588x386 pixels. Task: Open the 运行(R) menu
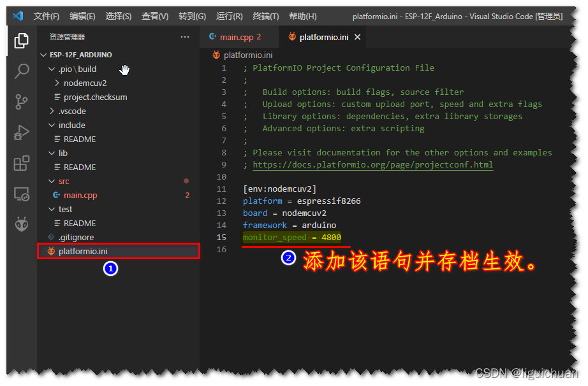coord(229,16)
